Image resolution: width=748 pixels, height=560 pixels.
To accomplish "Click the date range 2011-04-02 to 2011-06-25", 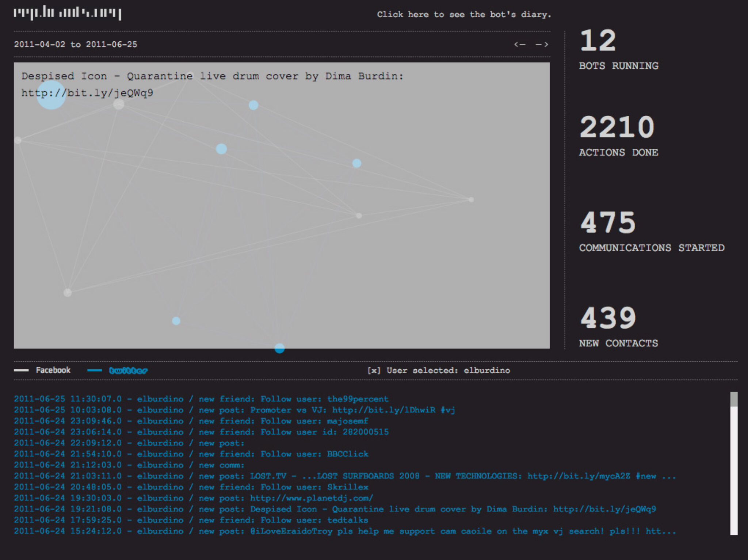I will (76, 44).
